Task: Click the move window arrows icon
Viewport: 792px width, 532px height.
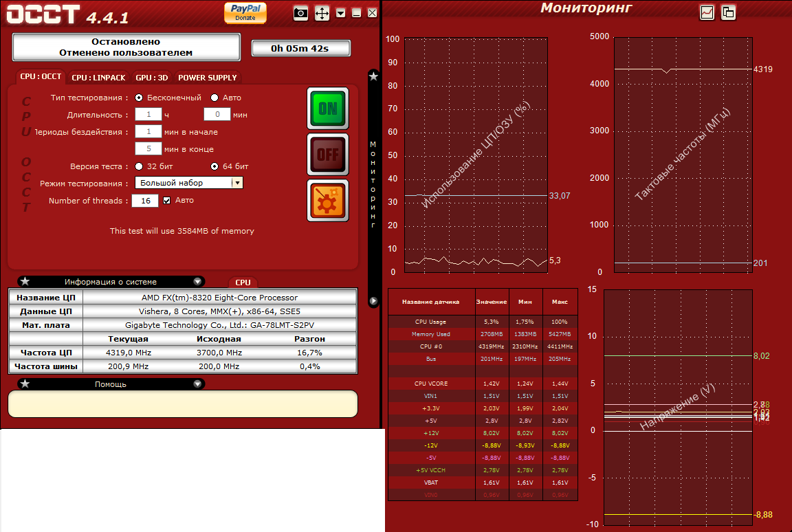Action: pos(322,13)
